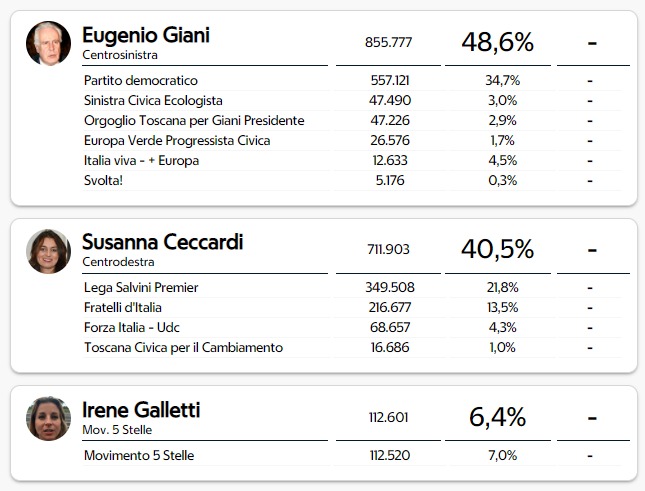Viewport: 645px width, 491px height.
Task: Select the Fratelli d'Italia list
Action: click(x=353, y=308)
